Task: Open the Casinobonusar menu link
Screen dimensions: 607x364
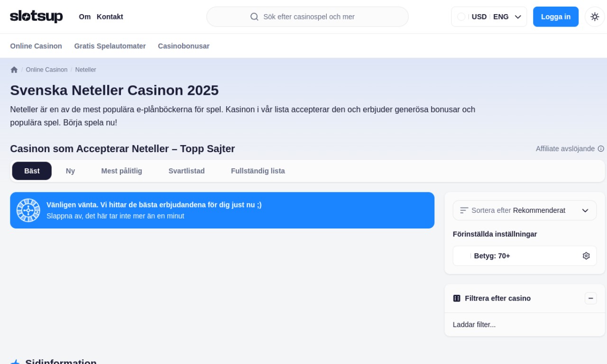Action: pyautogui.click(x=184, y=46)
